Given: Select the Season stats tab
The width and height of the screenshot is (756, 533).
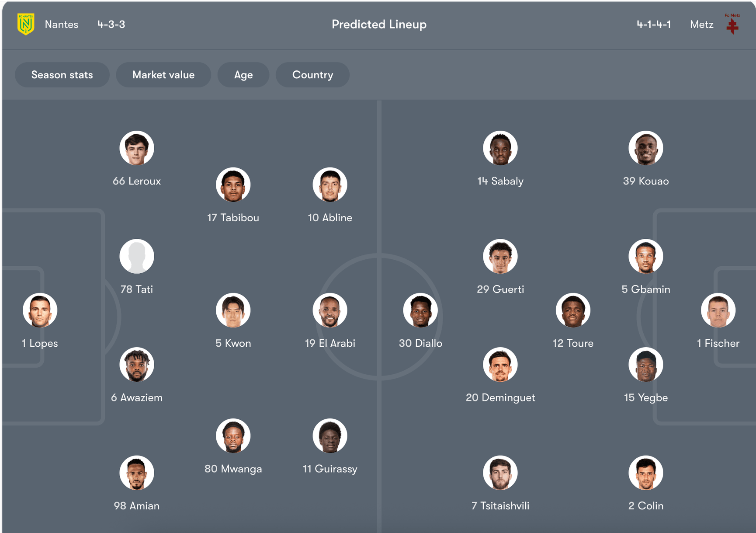Looking at the screenshot, I should [62, 75].
